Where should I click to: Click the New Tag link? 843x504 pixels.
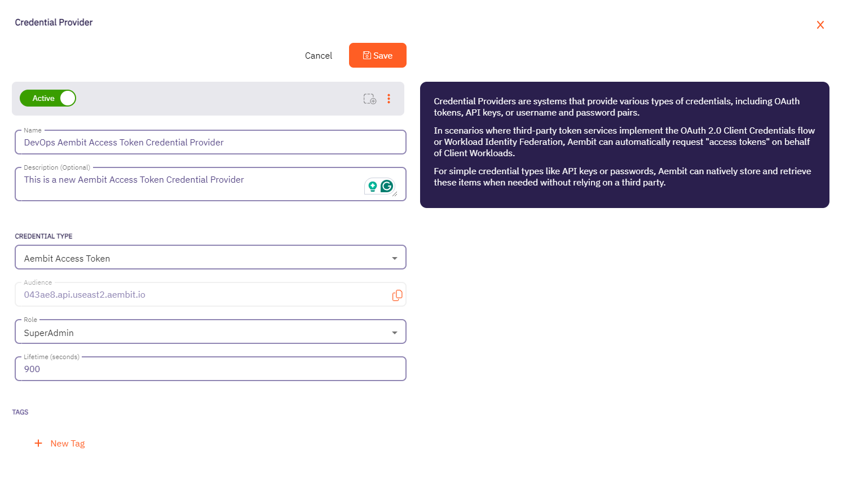pyautogui.click(x=68, y=444)
